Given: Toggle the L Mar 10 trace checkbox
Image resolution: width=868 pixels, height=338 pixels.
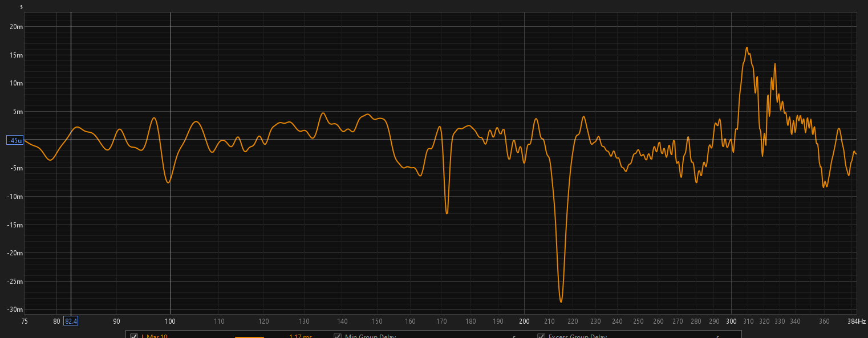Looking at the screenshot, I should 134,336.
